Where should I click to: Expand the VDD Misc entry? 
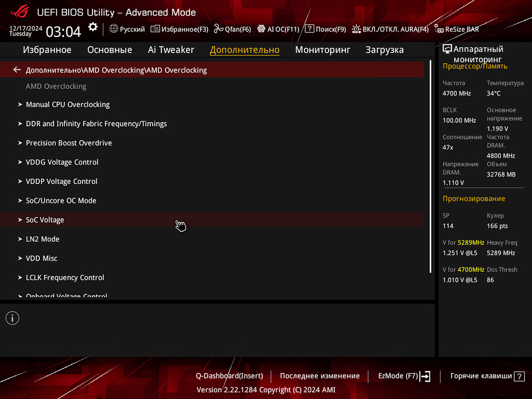pyautogui.click(x=212, y=258)
